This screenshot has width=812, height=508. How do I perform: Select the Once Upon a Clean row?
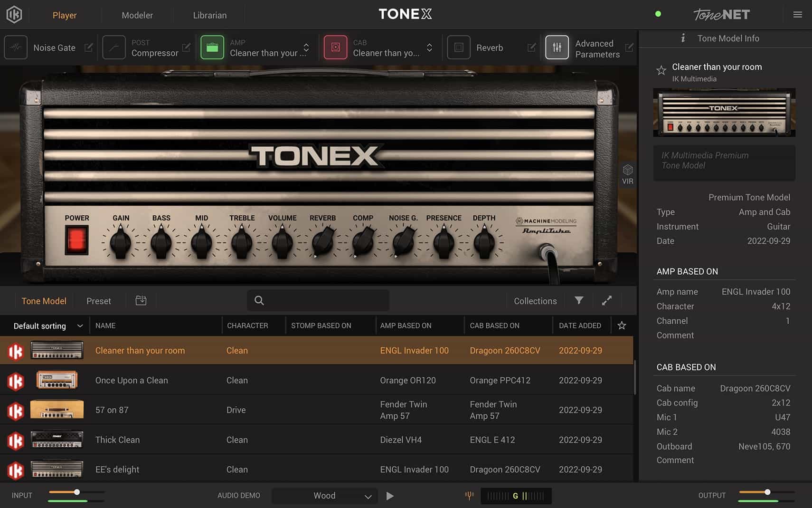(x=317, y=380)
